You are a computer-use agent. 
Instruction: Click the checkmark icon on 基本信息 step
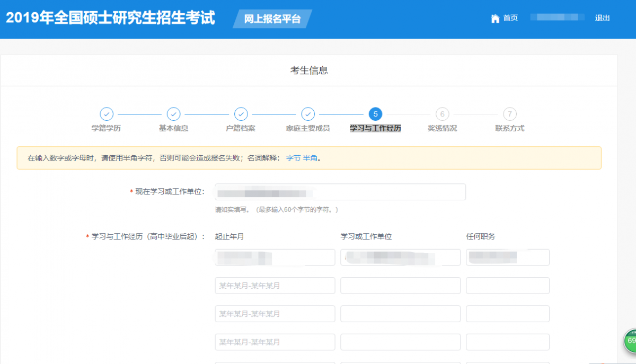click(x=174, y=114)
